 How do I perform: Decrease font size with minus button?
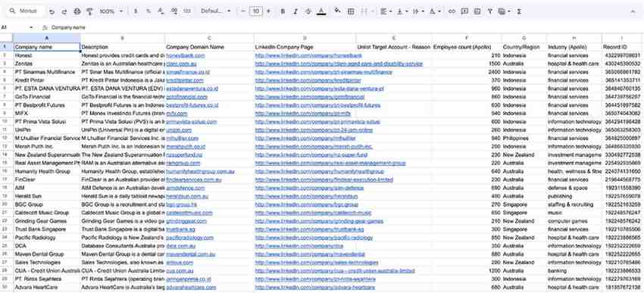pyautogui.click(x=243, y=11)
